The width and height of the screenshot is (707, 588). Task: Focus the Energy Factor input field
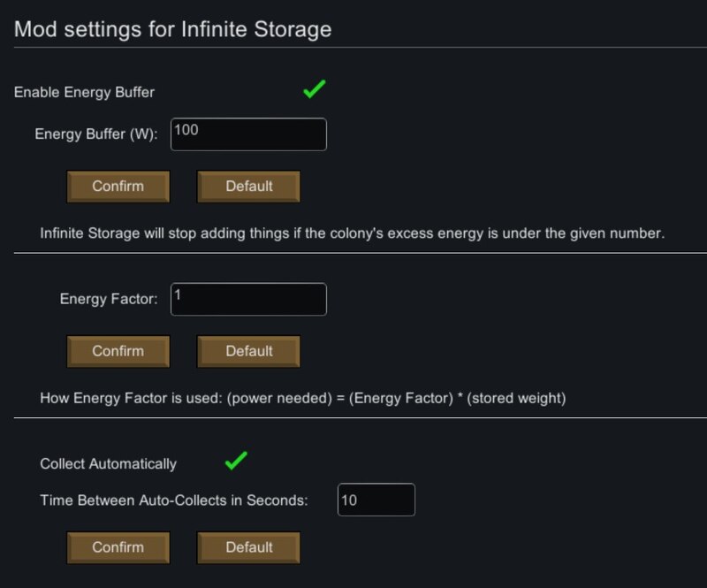click(248, 299)
